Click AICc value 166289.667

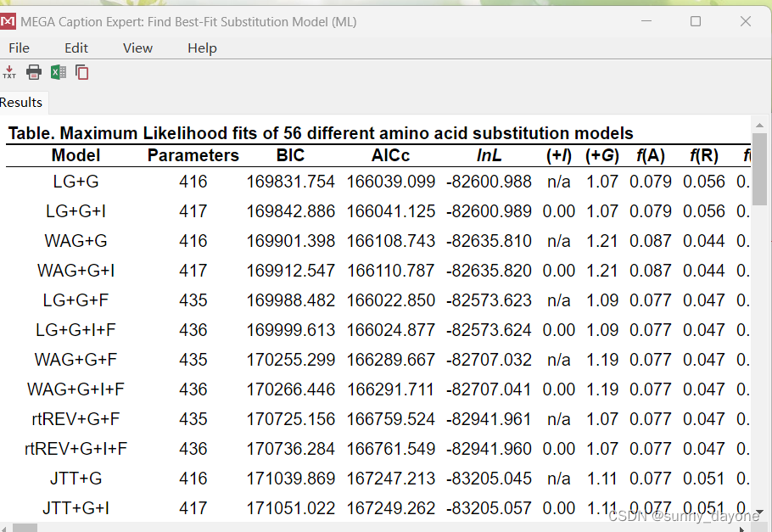coord(390,360)
